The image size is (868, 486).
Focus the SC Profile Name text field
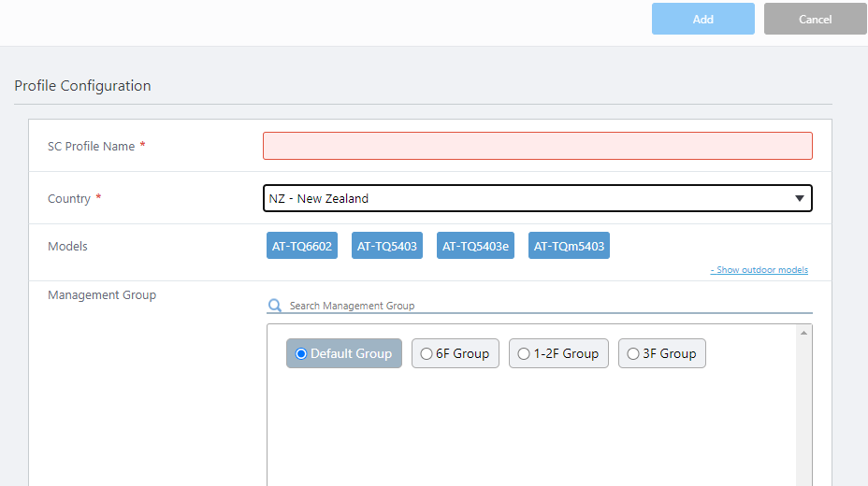537,146
